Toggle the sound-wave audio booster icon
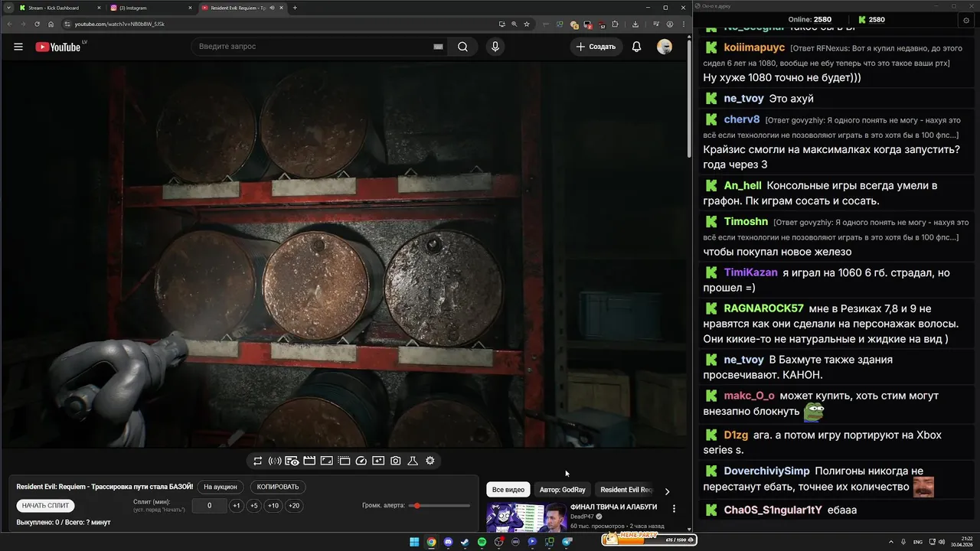Screen dimensions: 980x551 [275, 461]
